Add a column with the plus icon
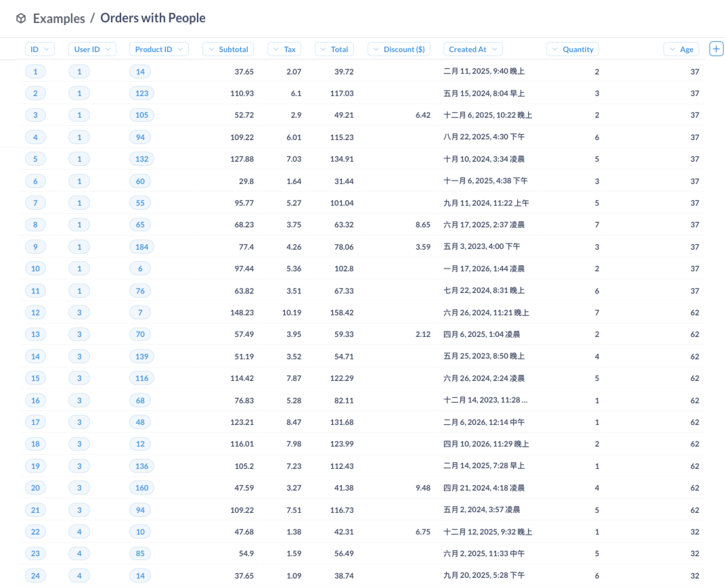725x588 pixels. coord(716,49)
